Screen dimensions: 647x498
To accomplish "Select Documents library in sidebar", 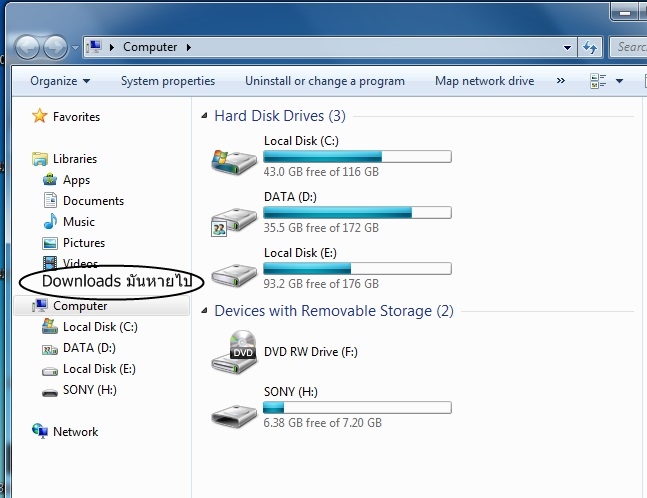I will (93, 201).
